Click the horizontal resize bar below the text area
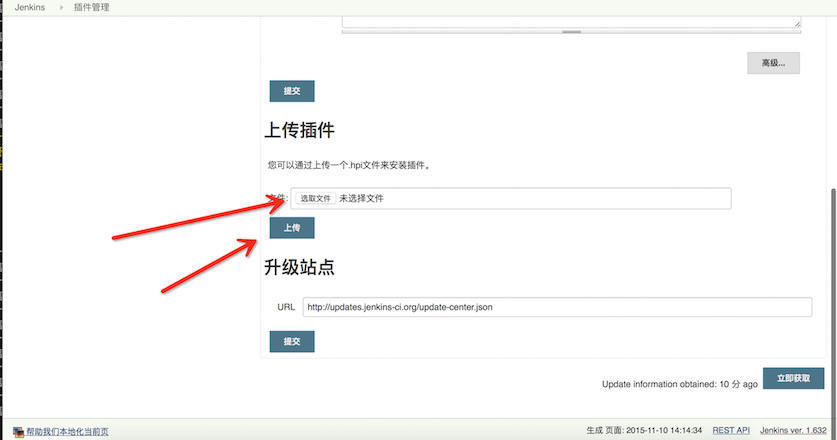837x440 pixels. [571, 32]
